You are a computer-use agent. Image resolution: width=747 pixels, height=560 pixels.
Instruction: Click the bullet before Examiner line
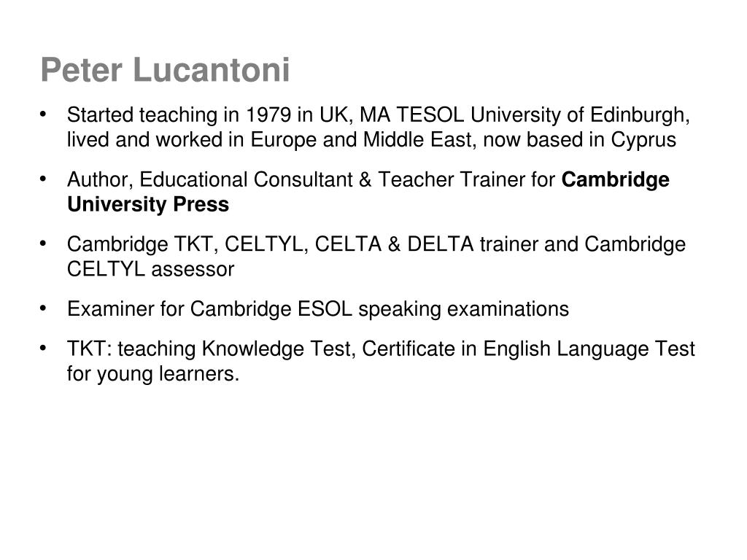pyautogui.click(x=43, y=308)
